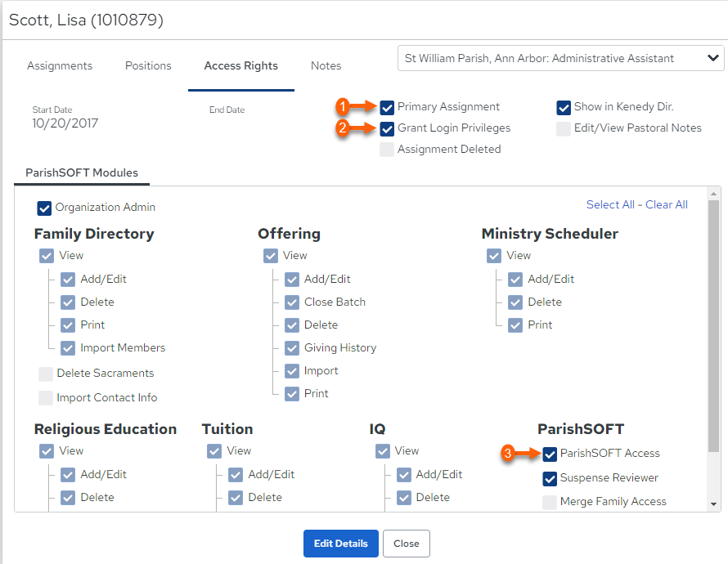Toggle the Suspense Reviewer checkbox
The image size is (728, 564).
coord(550,479)
